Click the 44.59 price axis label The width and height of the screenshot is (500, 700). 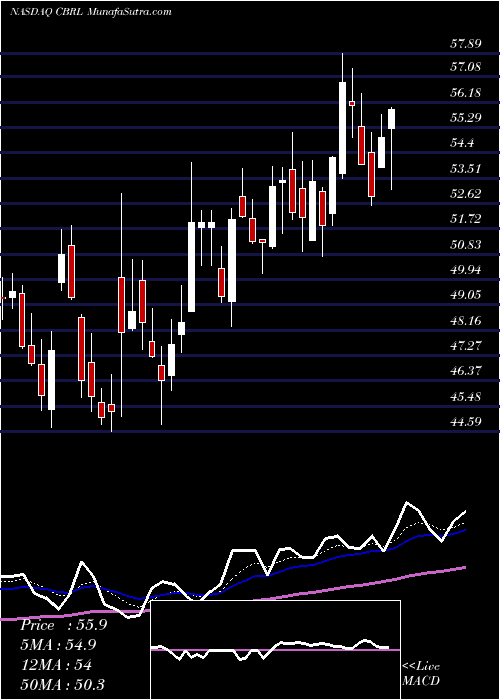465,421
